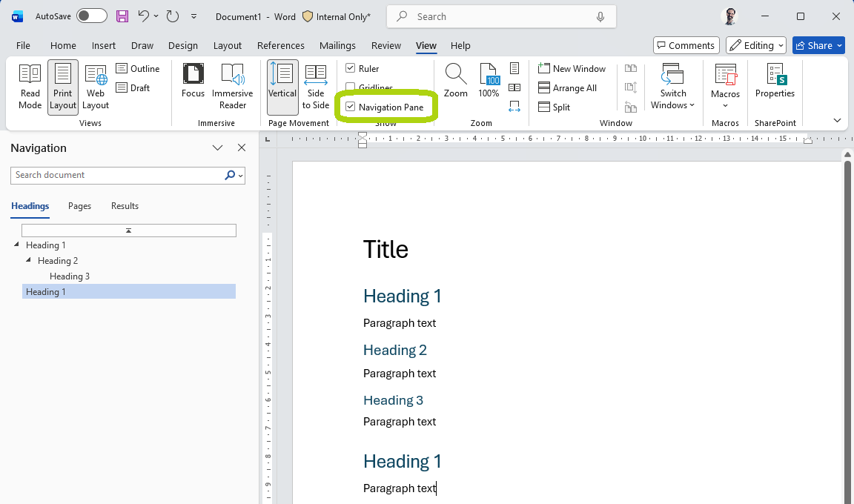Redo the last action
The width and height of the screenshot is (854, 504).
point(173,16)
